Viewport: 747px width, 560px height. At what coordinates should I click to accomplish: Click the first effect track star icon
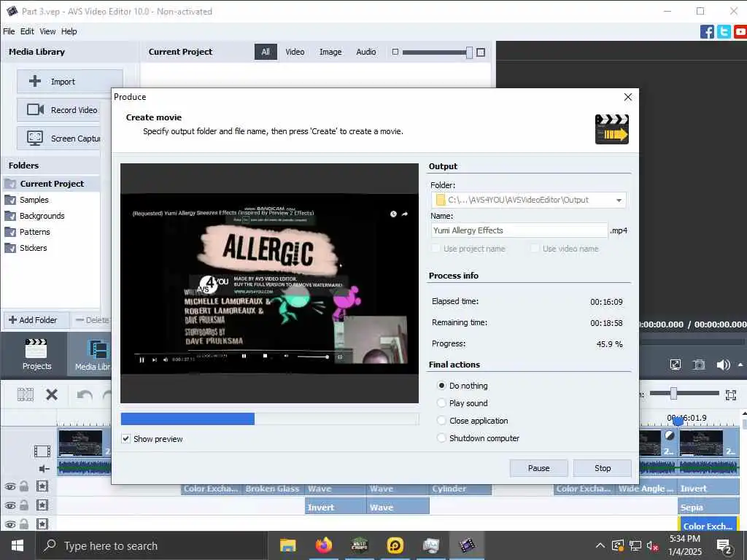[42, 486]
